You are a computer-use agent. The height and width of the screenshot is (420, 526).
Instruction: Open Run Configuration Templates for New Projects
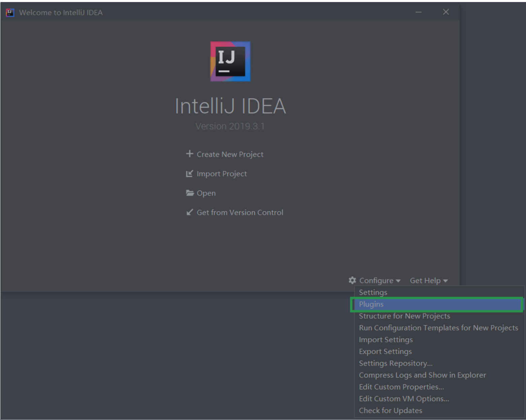coord(439,328)
